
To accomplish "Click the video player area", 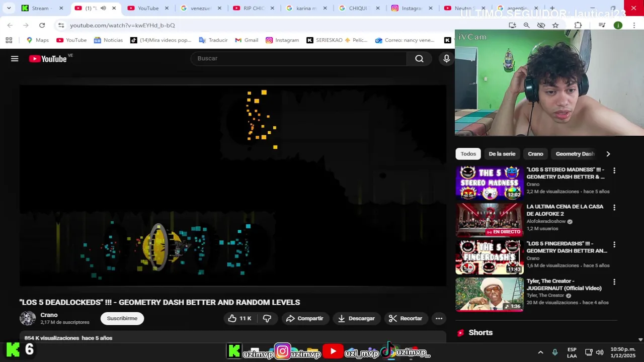I will tap(233, 186).
